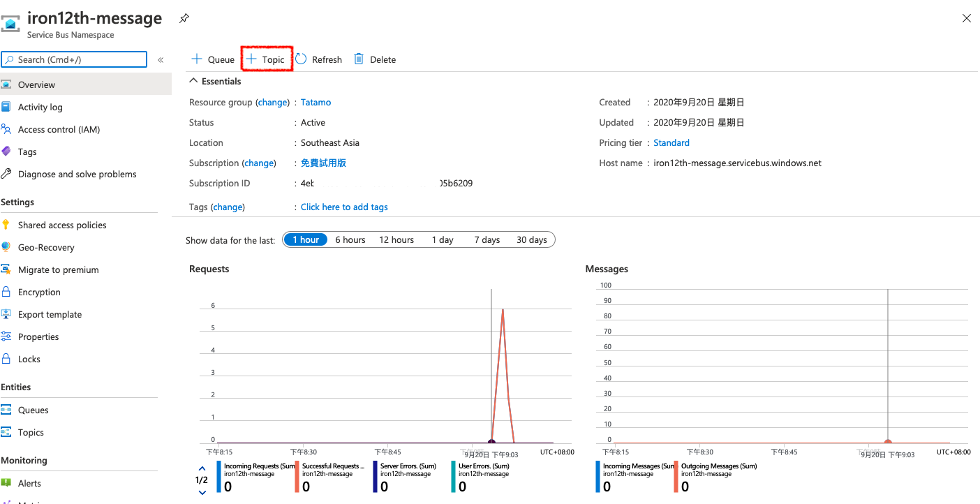Pin the iron12th-message blade
Image resolution: width=980 pixels, height=504 pixels.
[x=184, y=19]
